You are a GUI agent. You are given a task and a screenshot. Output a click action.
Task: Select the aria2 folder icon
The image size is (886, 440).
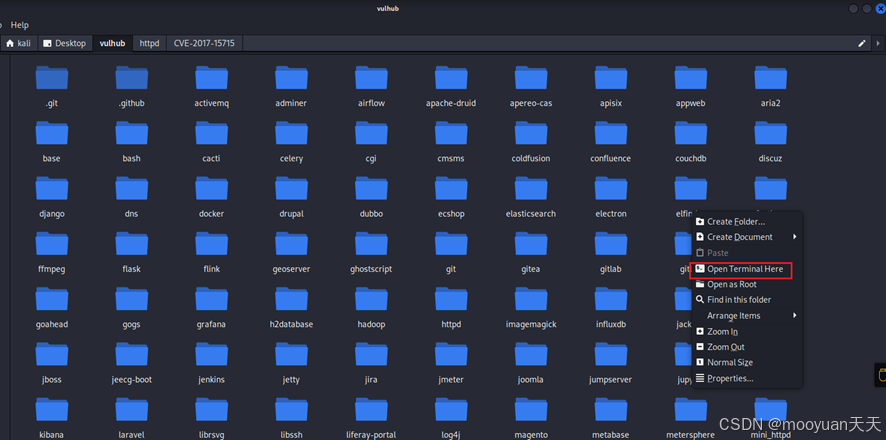771,78
